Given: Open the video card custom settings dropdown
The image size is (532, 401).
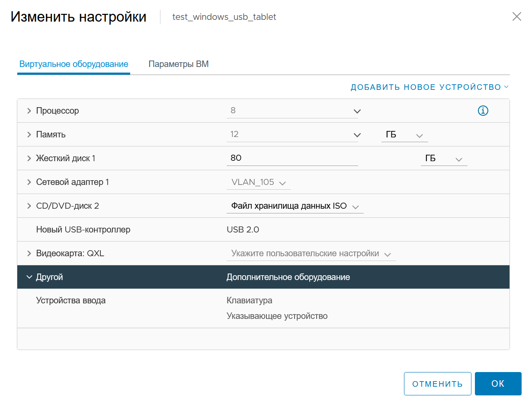Looking at the screenshot, I should [311, 254].
